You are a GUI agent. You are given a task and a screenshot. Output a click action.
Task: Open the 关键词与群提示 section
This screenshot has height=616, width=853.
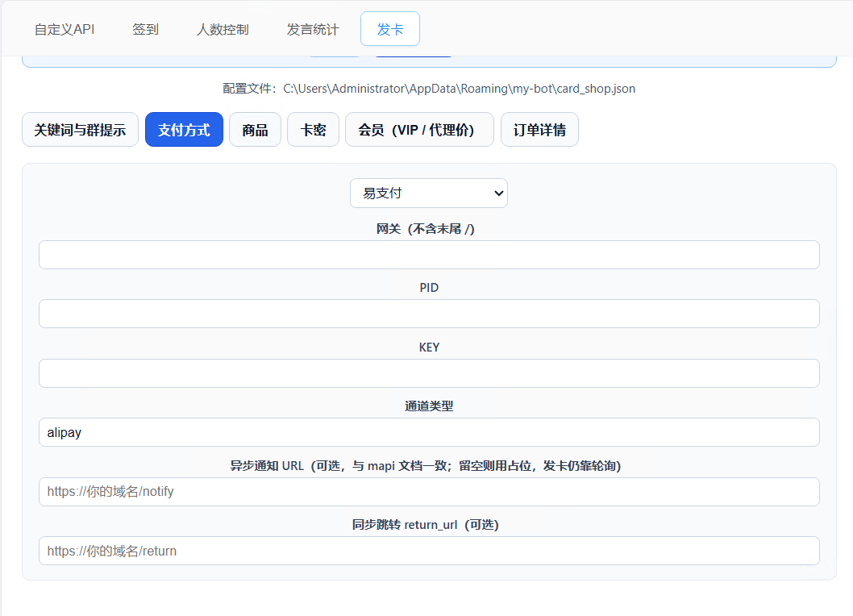pos(80,130)
